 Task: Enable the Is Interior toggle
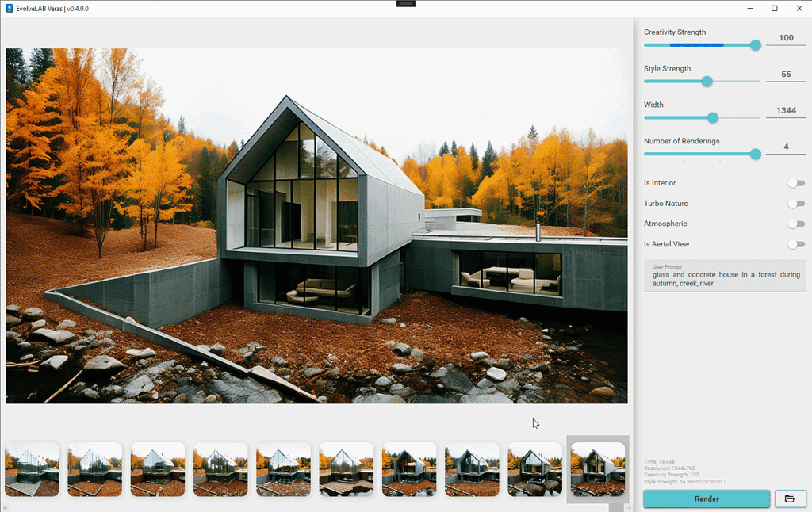796,182
